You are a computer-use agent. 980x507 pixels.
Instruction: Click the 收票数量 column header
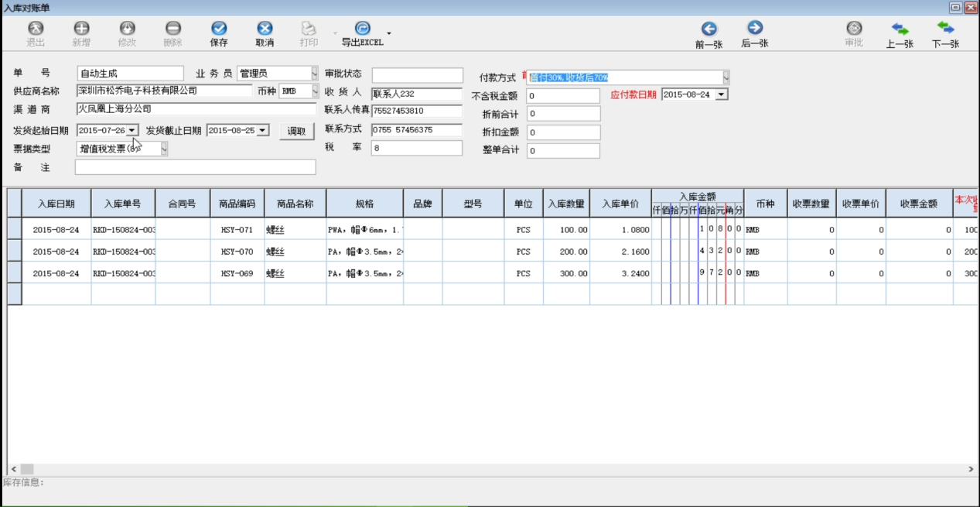[811, 204]
